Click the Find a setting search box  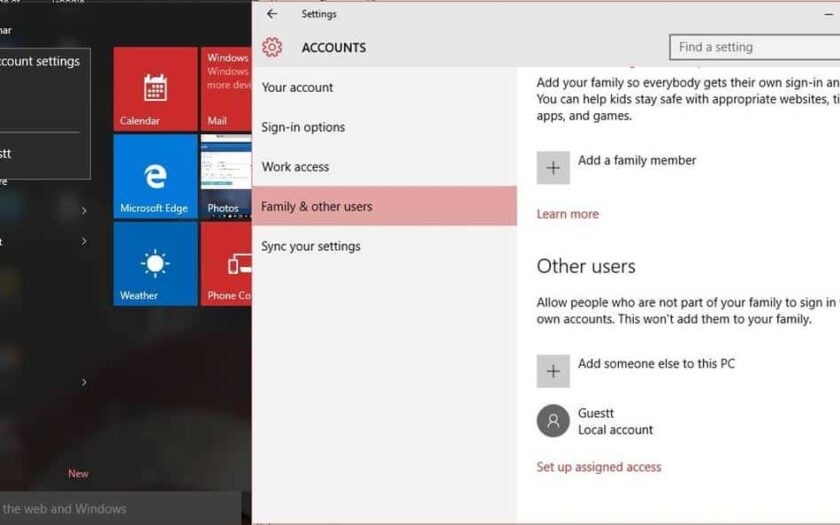754,47
